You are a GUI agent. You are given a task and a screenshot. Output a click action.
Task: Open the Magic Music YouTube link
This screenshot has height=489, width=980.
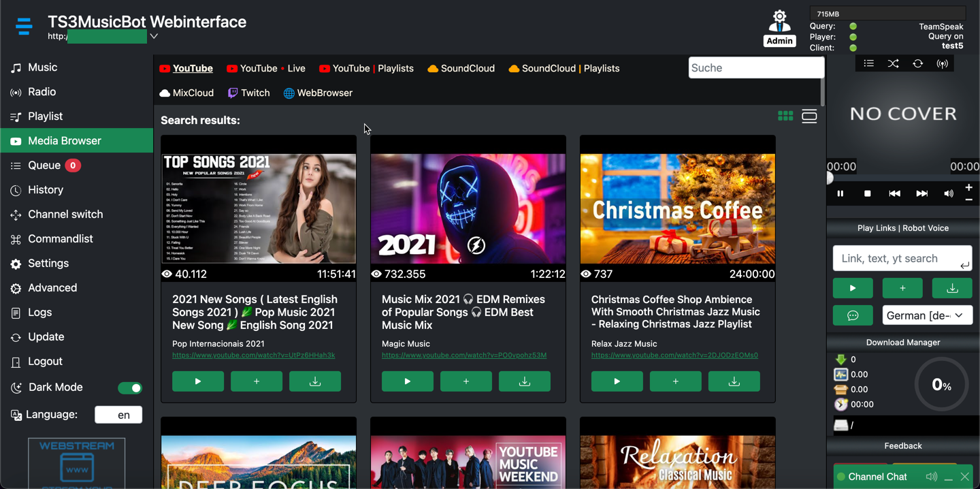click(464, 356)
